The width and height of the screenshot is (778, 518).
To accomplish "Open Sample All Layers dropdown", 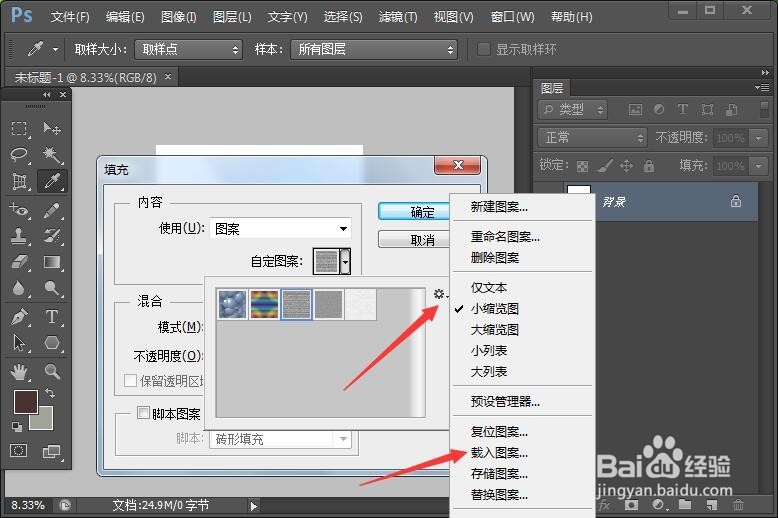I will (374, 49).
